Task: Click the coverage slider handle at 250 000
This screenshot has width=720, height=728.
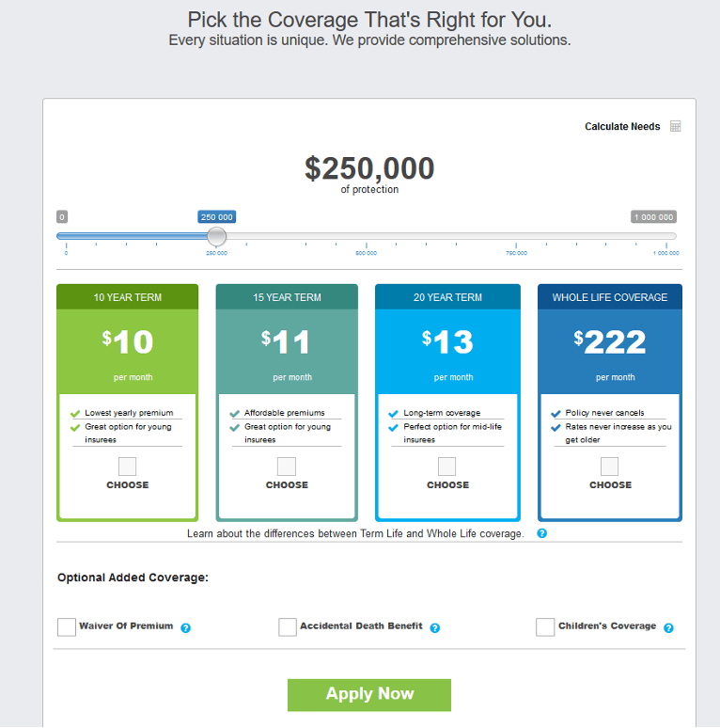Action: pyautogui.click(x=216, y=236)
